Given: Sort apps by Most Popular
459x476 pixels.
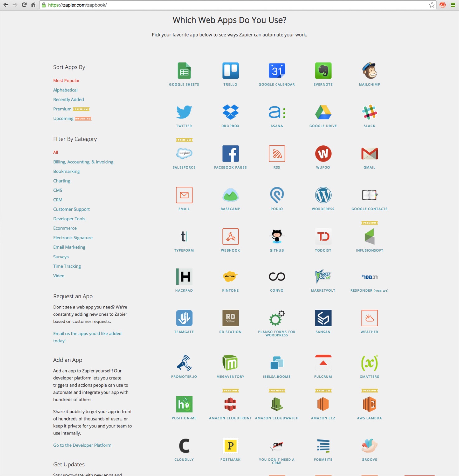Looking at the screenshot, I should click(x=66, y=80).
